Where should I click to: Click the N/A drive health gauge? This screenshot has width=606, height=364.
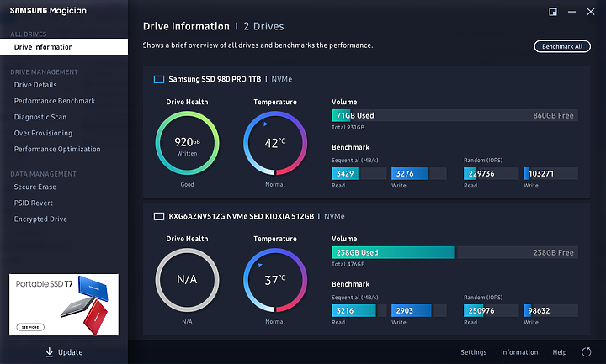point(187,280)
